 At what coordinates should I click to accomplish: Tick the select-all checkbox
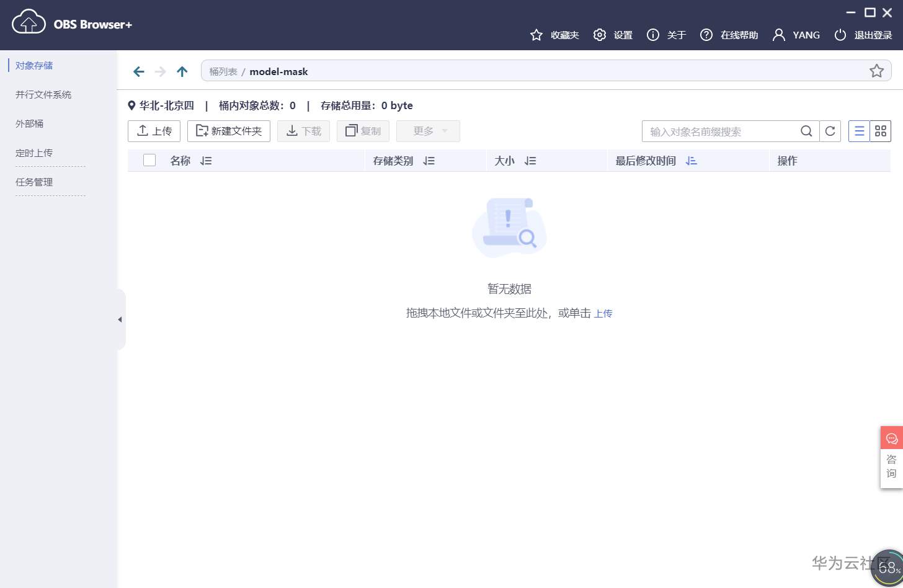(149, 160)
